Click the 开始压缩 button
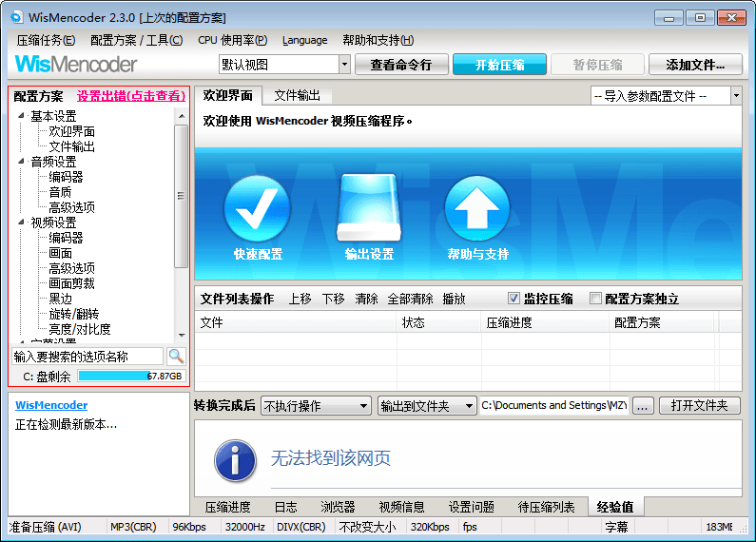The width and height of the screenshot is (756, 542). (499, 65)
